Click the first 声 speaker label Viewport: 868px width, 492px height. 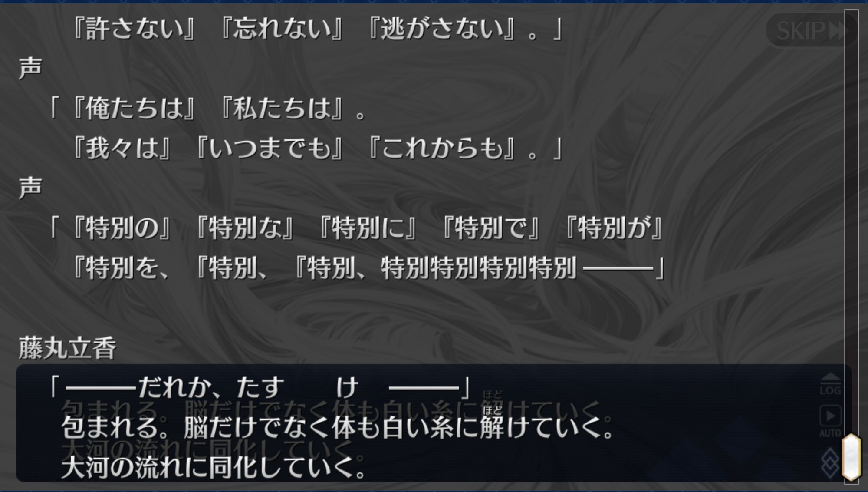pos(30,68)
